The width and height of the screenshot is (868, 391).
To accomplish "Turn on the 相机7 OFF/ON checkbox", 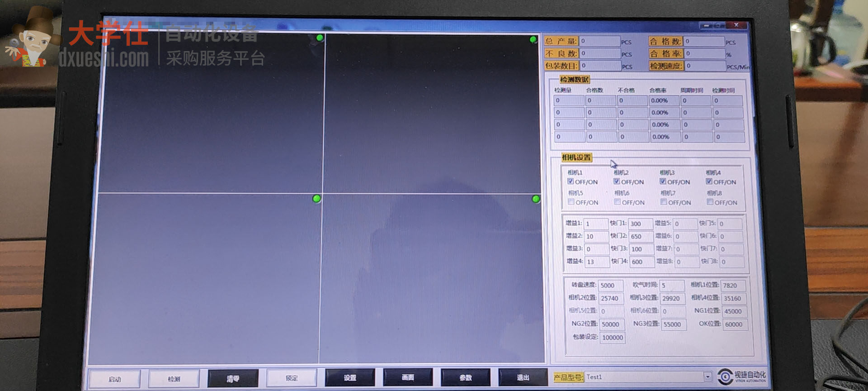I will tap(664, 202).
